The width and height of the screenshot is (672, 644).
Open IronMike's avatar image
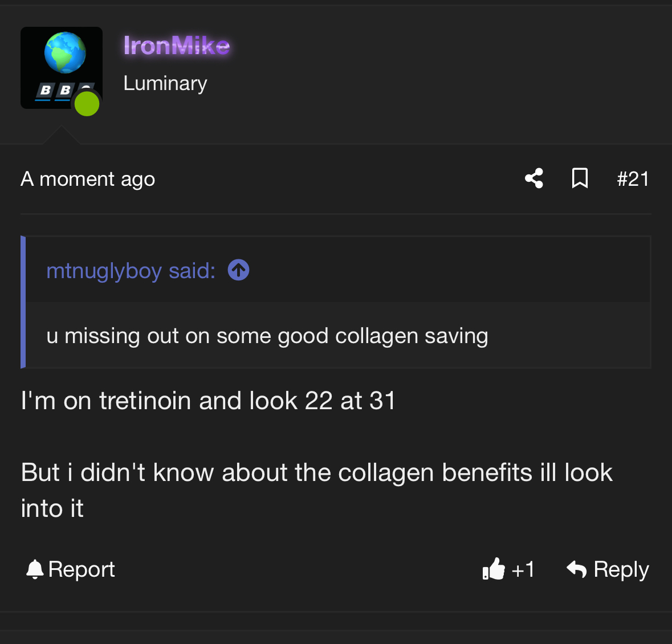pyautogui.click(x=61, y=67)
